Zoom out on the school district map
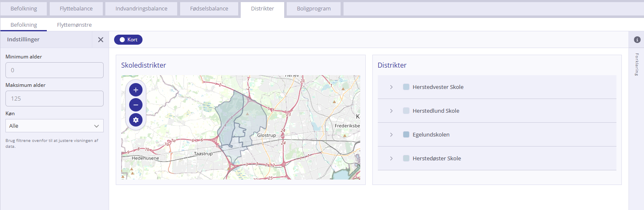The image size is (644, 210). [x=136, y=105]
